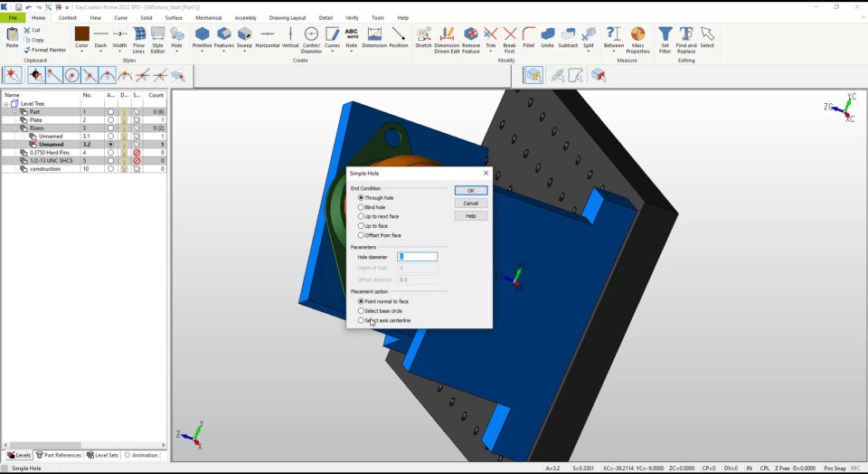Image resolution: width=868 pixels, height=474 pixels.
Task: Open the Sweep dropdown
Action: pyautogui.click(x=244, y=52)
